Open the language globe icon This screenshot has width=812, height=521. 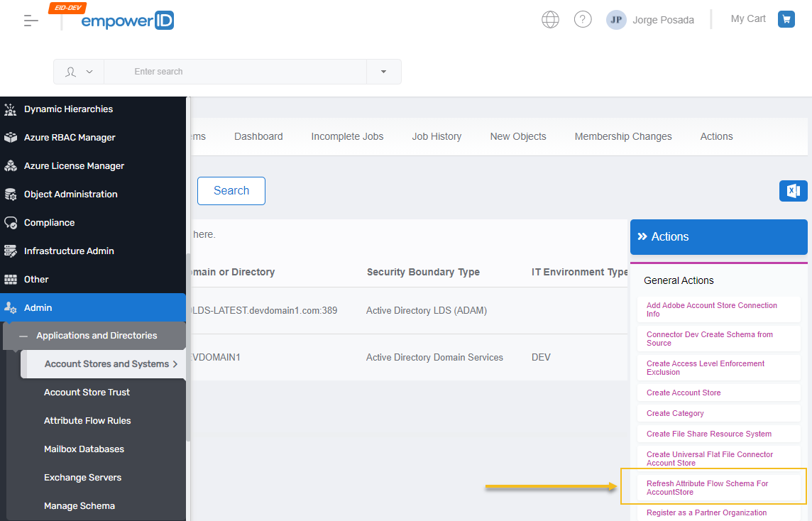point(550,20)
